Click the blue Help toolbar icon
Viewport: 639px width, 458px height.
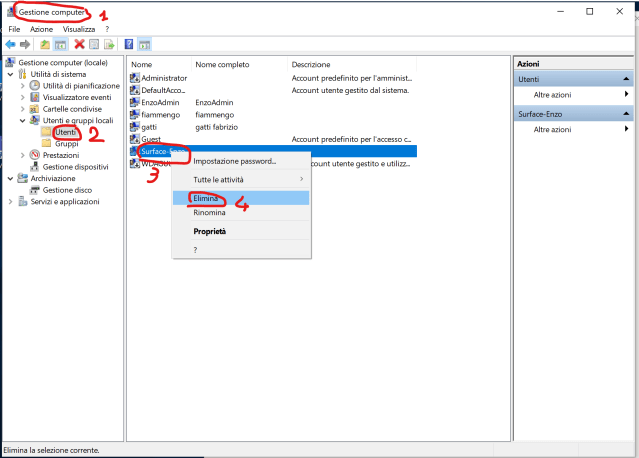pos(129,45)
